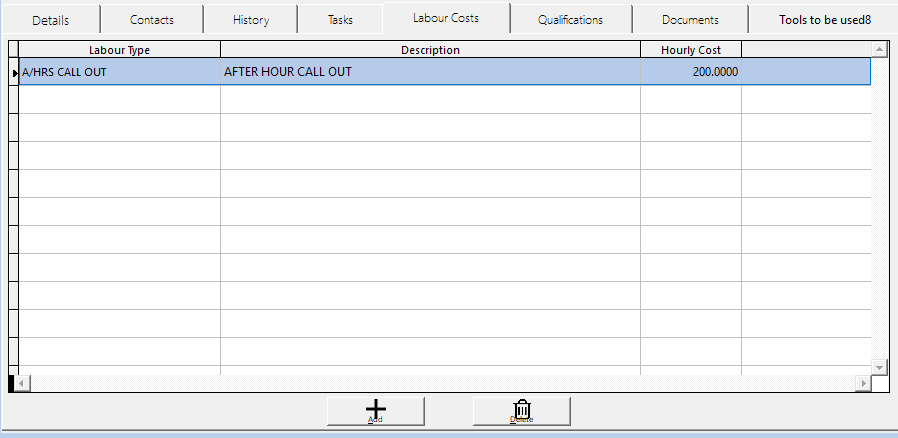Go to the Tasks tab
Screen dimensions: 898x438
(340, 19)
